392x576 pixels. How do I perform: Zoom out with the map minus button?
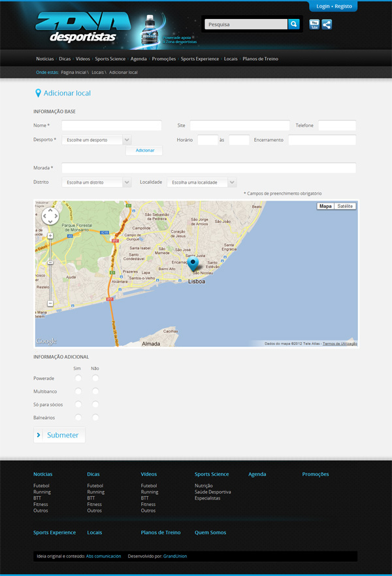click(50, 303)
